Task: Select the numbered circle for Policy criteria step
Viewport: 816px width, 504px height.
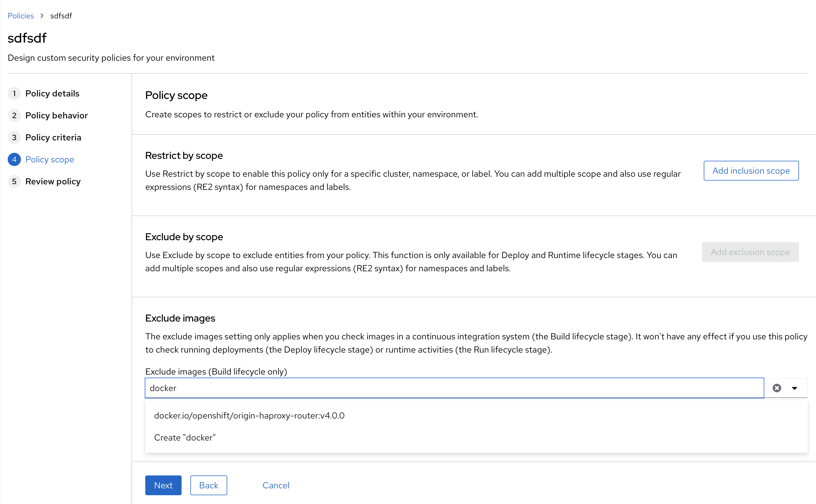Action: (x=14, y=137)
